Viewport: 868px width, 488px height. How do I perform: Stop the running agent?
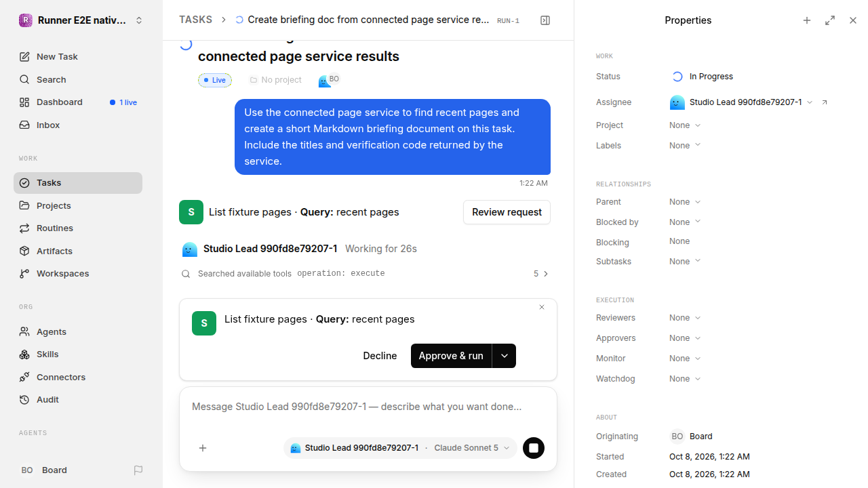tap(534, 448)
